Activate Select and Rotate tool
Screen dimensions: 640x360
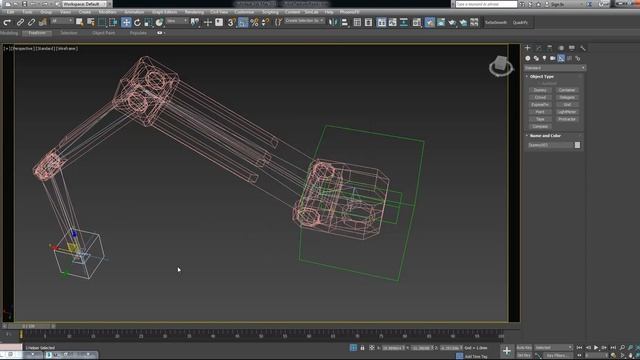137,22
